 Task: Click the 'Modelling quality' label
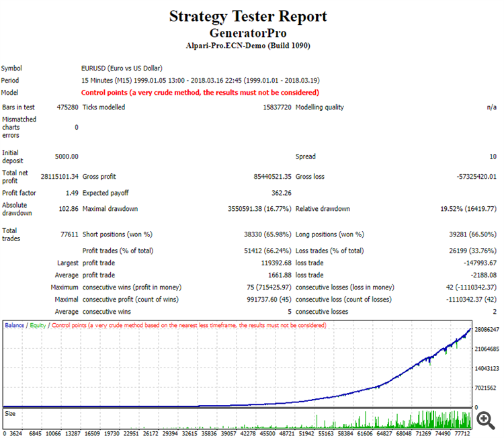tap(319, 107)
